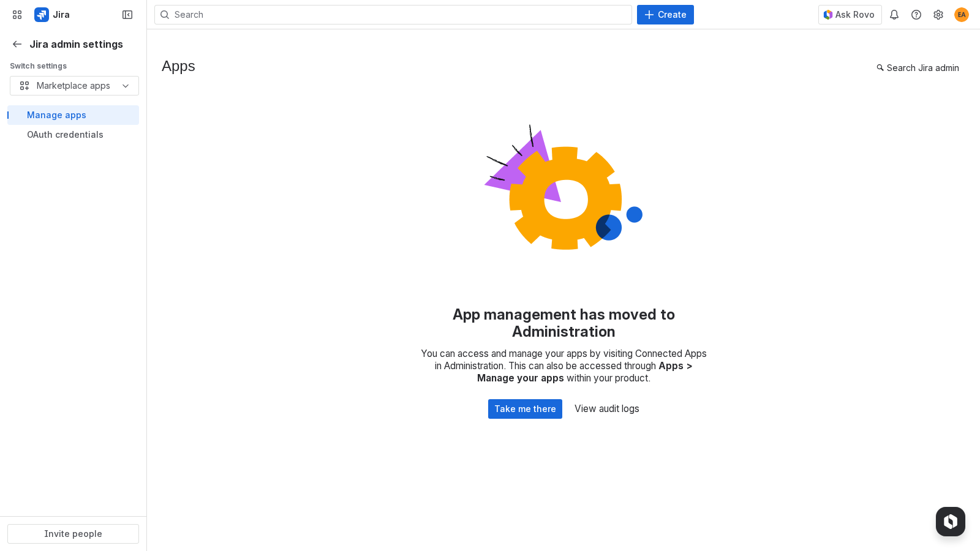Open View audit logs
980x551 pixels.
pyautogui.click(x=606, y=409)
